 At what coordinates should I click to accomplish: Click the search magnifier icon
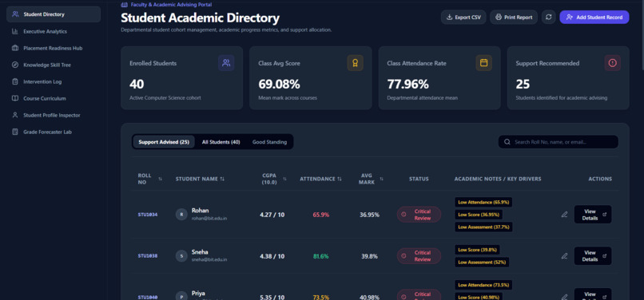507,142
